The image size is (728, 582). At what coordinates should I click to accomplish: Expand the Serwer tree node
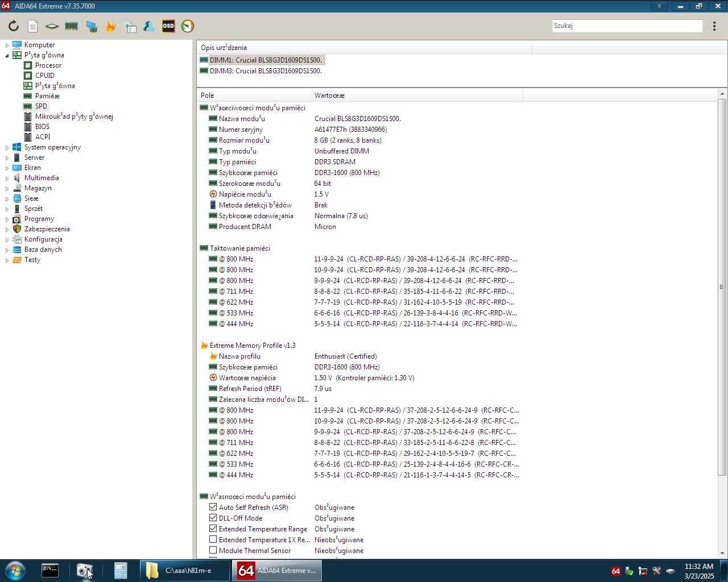pos(7,157)
